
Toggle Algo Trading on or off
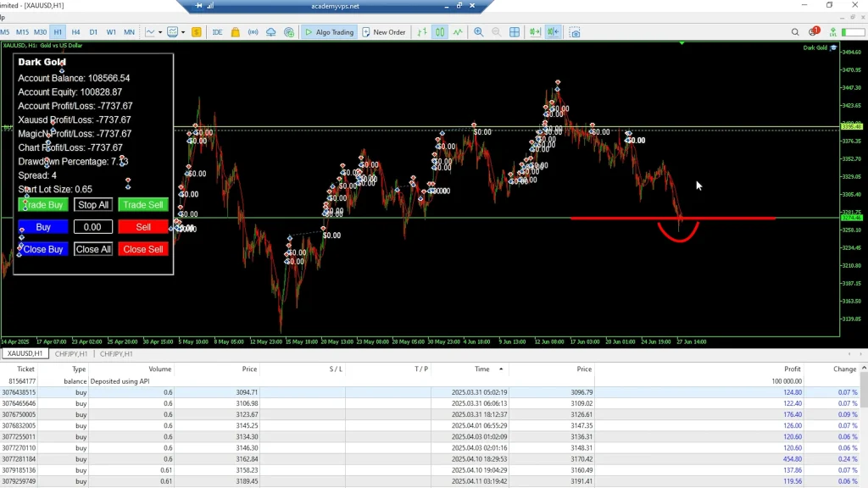point(329,32)
